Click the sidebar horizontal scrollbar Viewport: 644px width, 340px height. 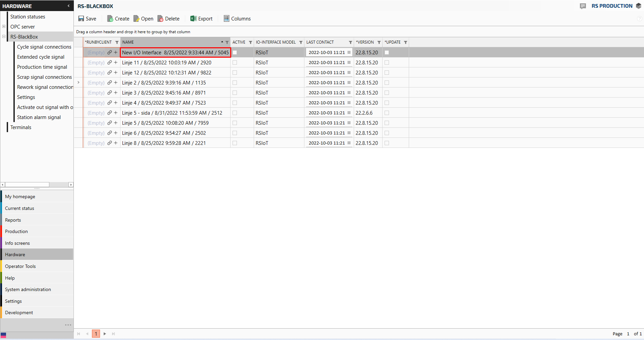coord(27,185)
